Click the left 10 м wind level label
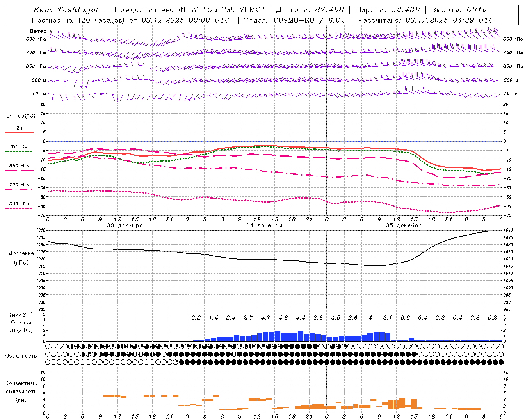 (x=39, y=94)
